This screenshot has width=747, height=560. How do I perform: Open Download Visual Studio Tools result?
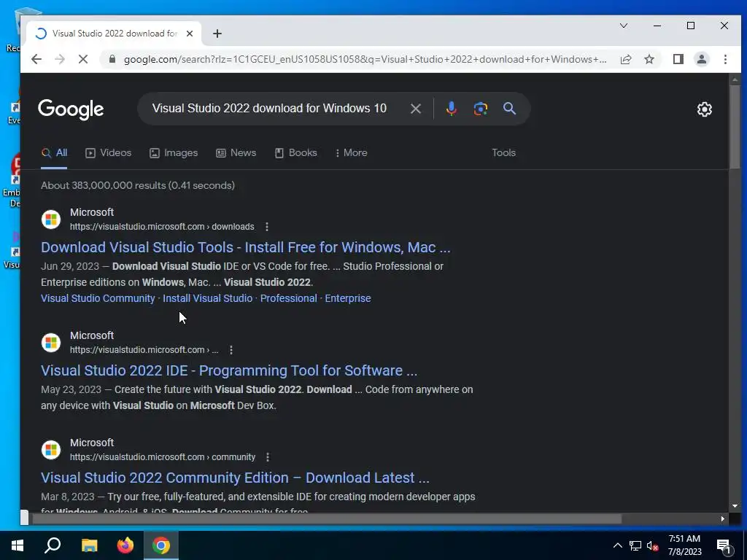coord(245,247)
